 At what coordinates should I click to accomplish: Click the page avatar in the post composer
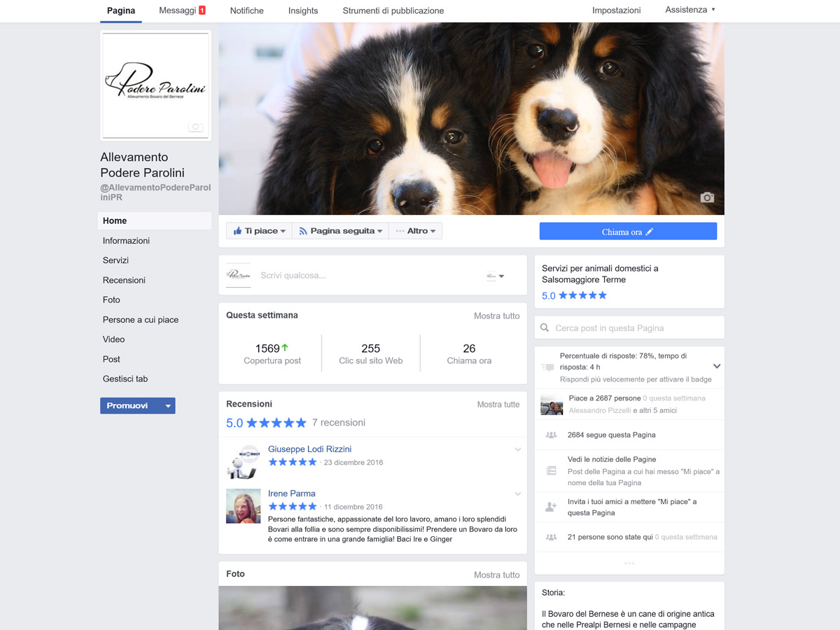coord(238,275)
